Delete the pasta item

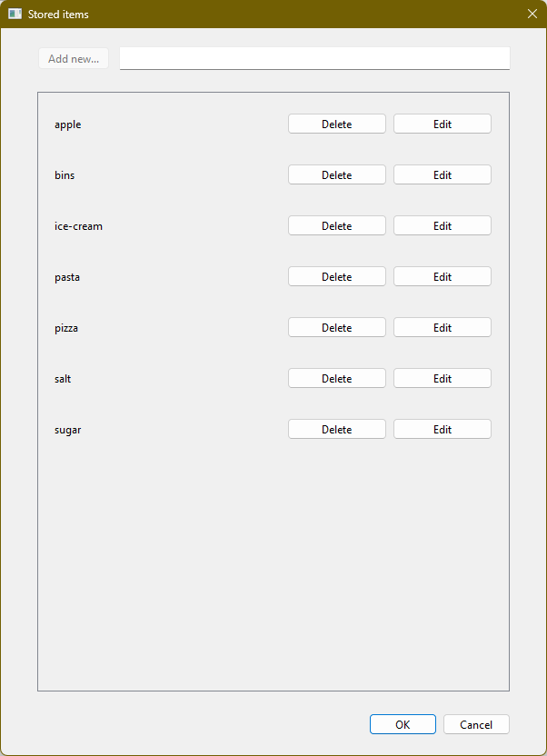336,276
